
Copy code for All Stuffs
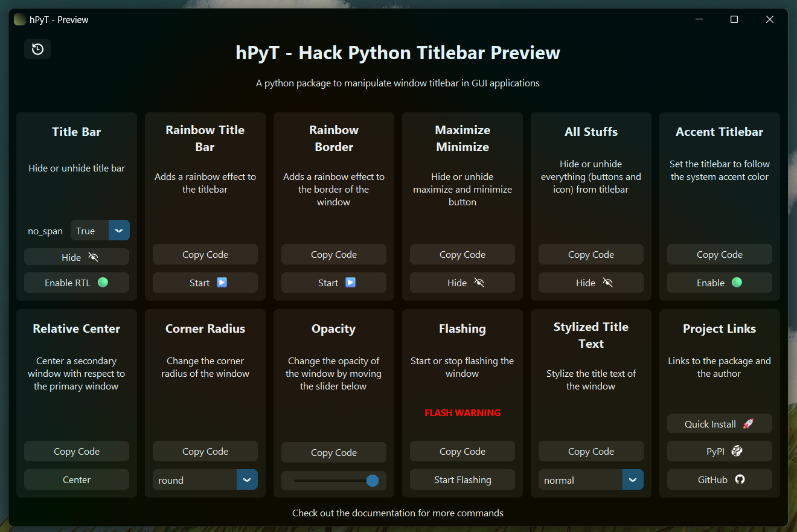[x=591, y=254]
